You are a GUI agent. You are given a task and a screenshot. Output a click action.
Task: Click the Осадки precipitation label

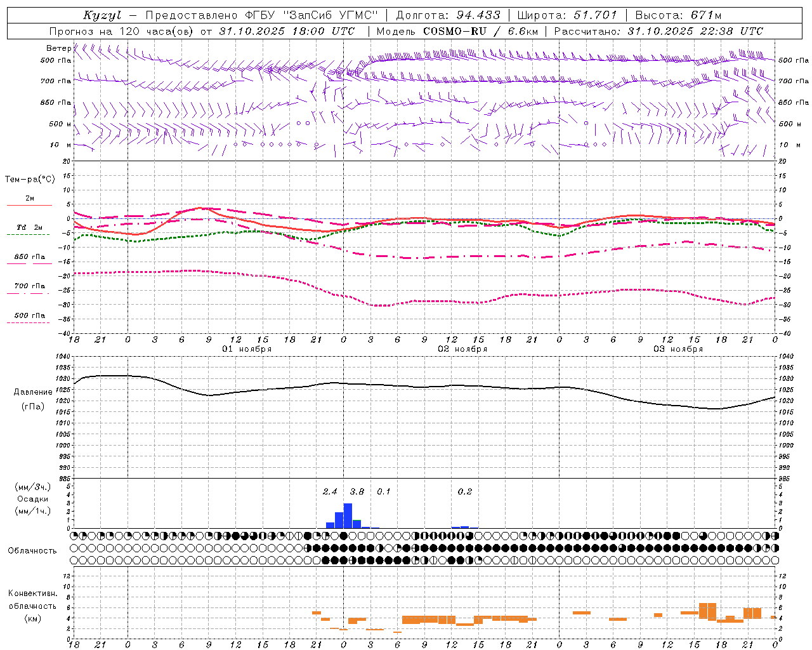(32, 499)
